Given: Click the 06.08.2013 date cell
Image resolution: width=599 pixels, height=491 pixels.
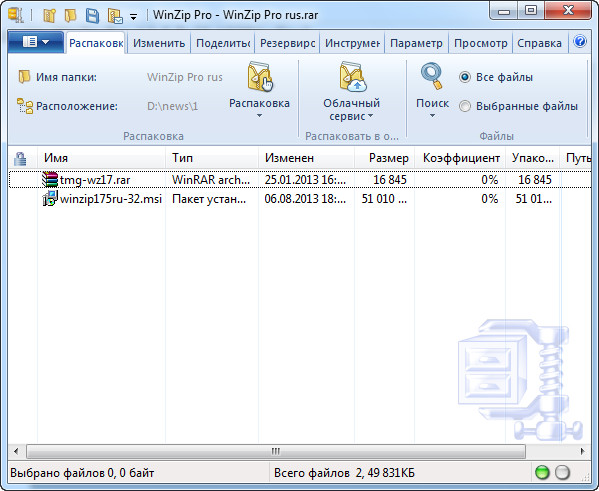Looking at the screenshot, I should pyautogui.click(x=305, y=199).
